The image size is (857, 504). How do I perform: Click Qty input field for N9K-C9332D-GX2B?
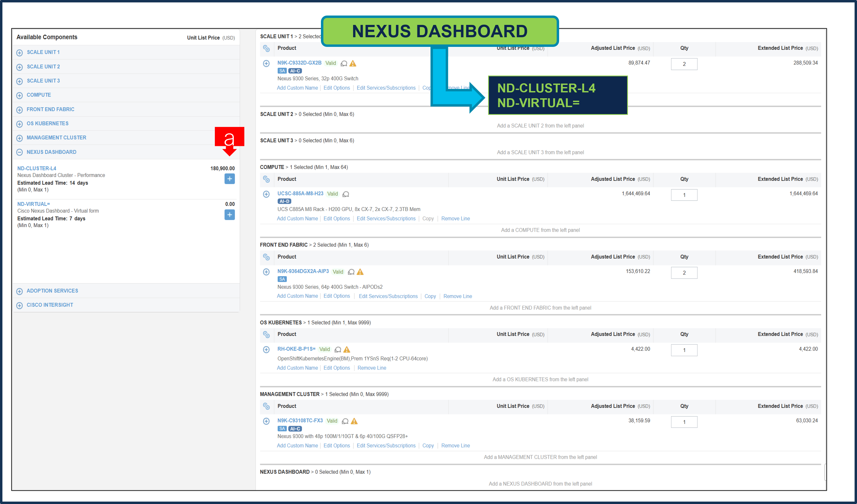(x=684, y=64)
